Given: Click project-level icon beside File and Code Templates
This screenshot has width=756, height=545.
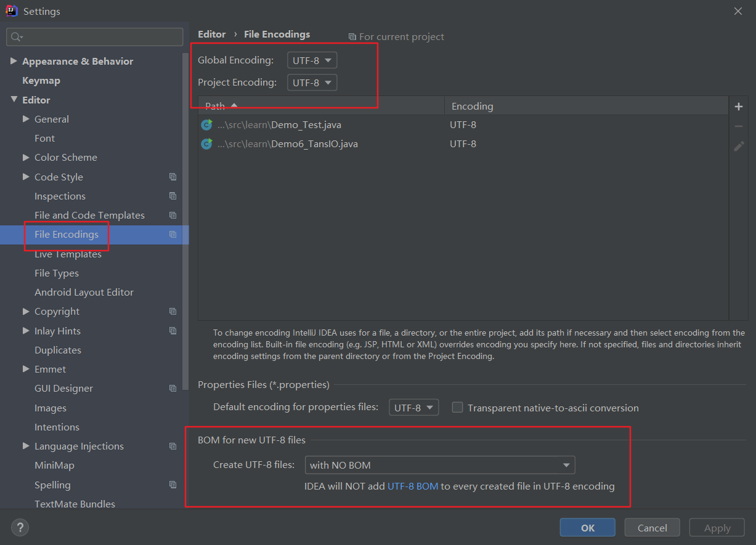Looking at the screenshot, I should pos(173,215).
